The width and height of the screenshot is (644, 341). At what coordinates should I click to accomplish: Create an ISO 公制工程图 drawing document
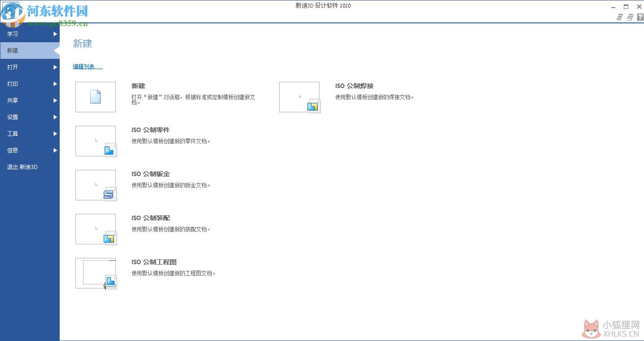pyautogui.click(x=96, y=273)
